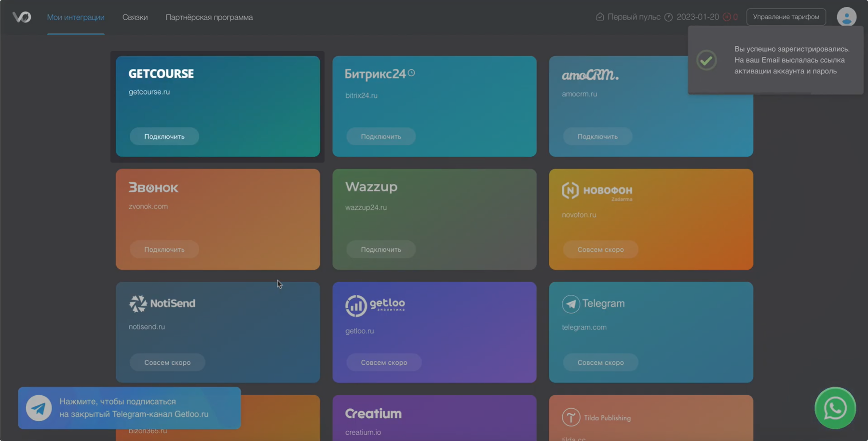Viewport: 868px width, 441px height.
Task: Click Совсем скоро on the getloo card
Action: 384,362
